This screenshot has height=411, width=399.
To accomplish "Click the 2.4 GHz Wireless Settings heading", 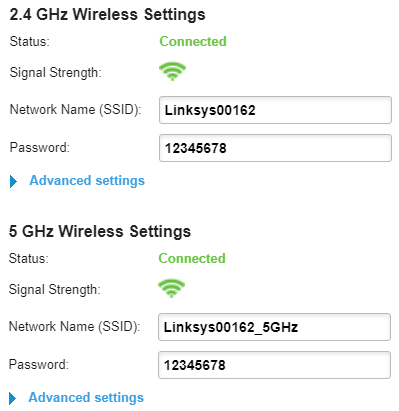I will [x=107, y=15].
